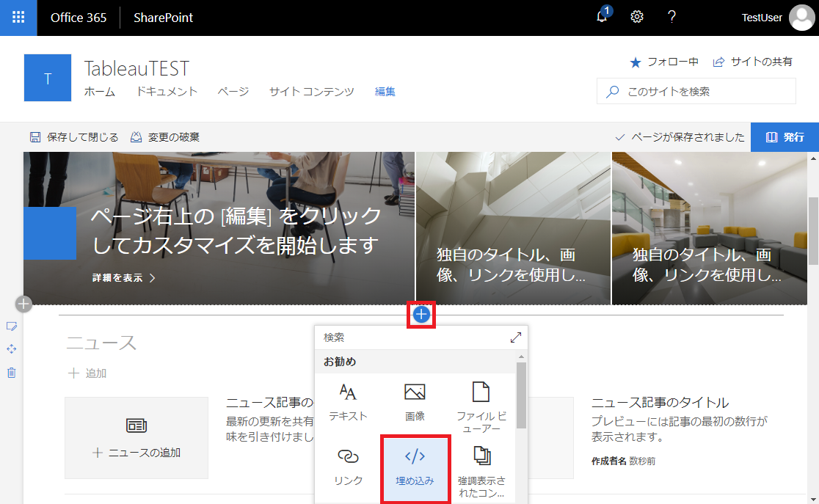Screen dimensions: 819x504
Task: Click the move web part icon
Action: point(12,349)
